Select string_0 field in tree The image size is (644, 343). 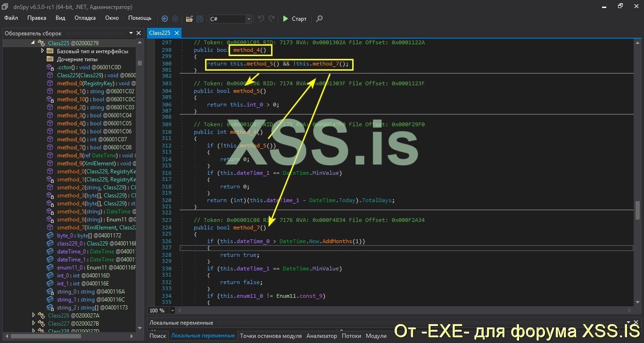click(91, 291)
